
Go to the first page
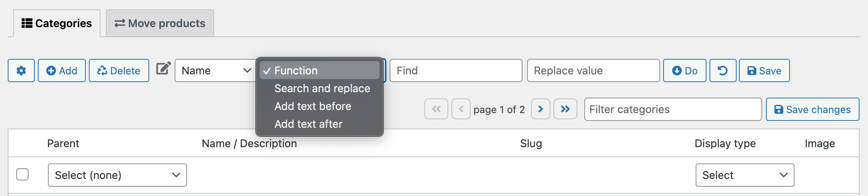pyautogui.click(x=436, y=109)
